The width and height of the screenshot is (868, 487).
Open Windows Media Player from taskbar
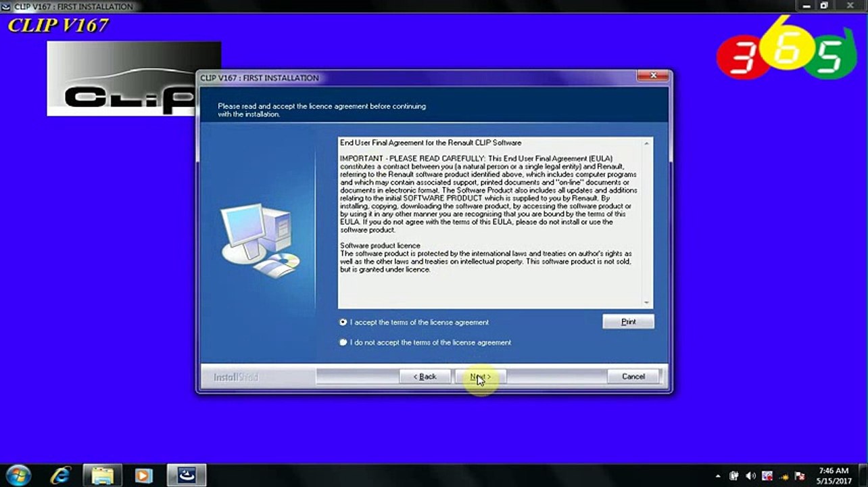point(143,476)
